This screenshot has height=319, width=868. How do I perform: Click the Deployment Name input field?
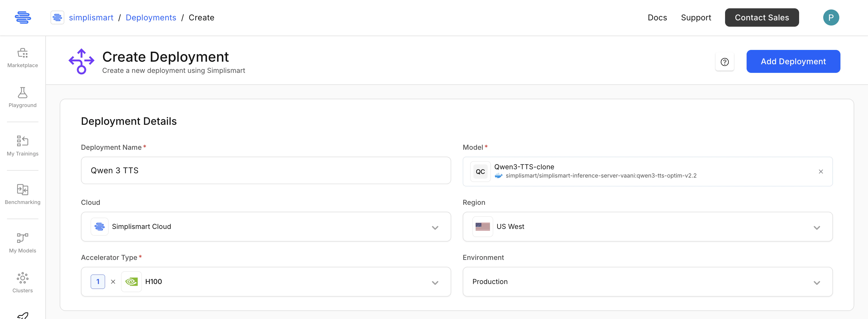266,170
